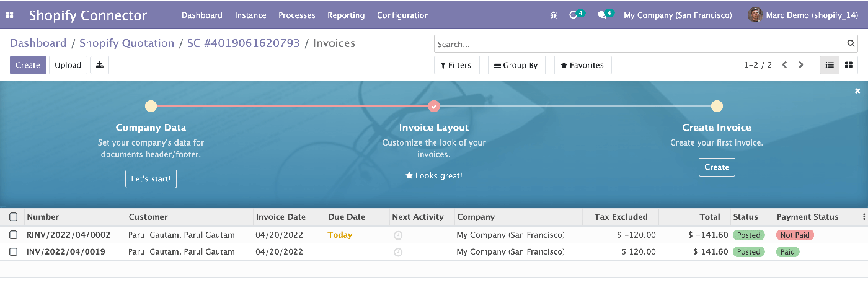This screenshot has height=293, width=868.
Task: Go to Shopify Quotation breadcrumb
Action: point(127,43)
